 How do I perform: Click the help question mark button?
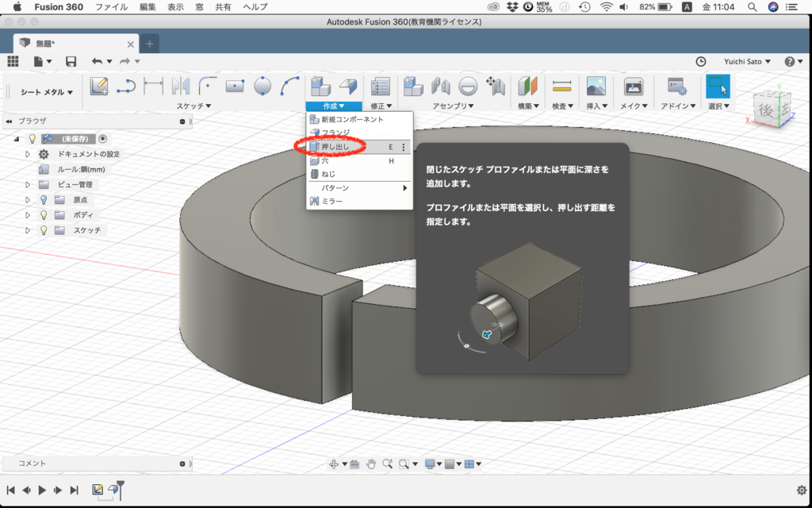tap(789, 62)
